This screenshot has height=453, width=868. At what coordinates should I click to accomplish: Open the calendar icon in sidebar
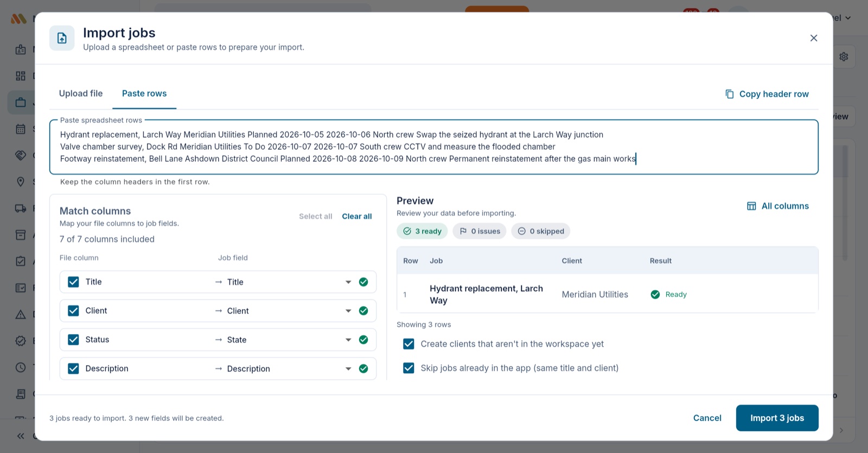[x=21, y=129]
